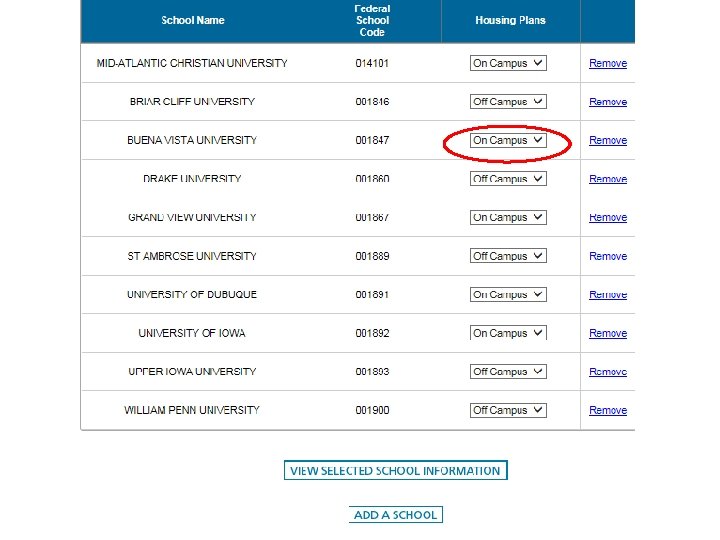Select the University of Iowa name

click(x=192, y=333)
